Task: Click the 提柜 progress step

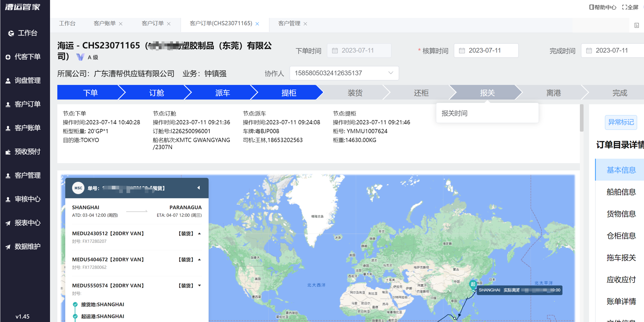Action: [289, 93]
